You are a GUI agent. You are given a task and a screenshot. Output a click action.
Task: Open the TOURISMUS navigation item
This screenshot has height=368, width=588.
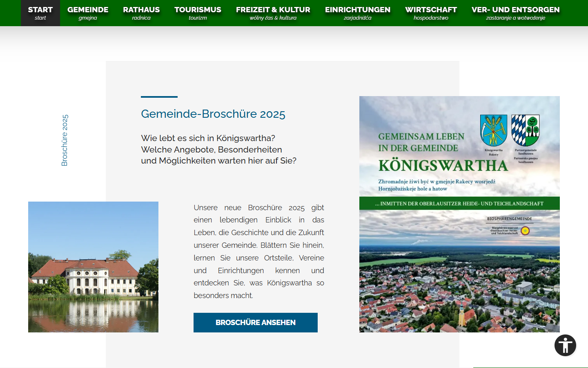198,13
